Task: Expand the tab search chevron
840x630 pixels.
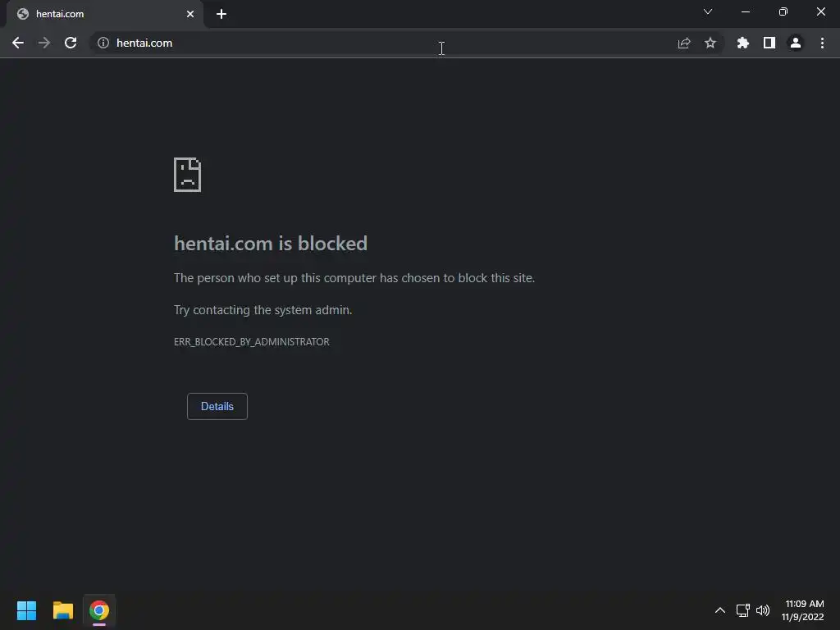Action: point(708,11)
